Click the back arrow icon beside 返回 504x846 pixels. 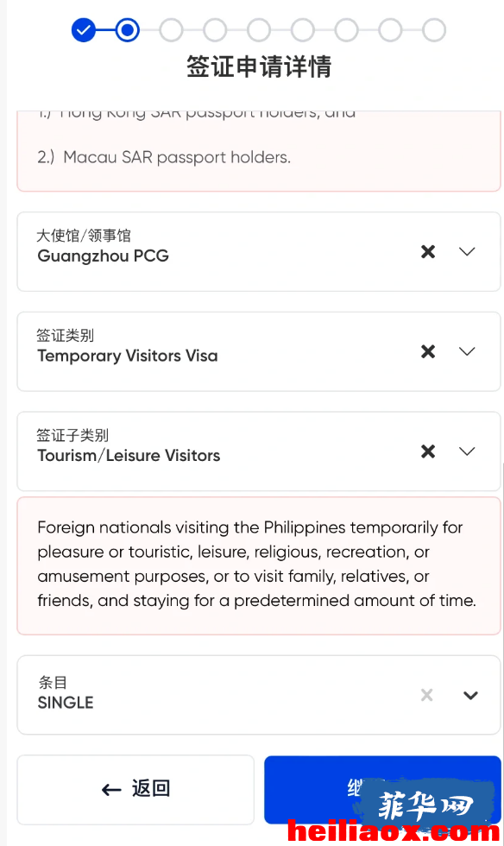point(111,790)
